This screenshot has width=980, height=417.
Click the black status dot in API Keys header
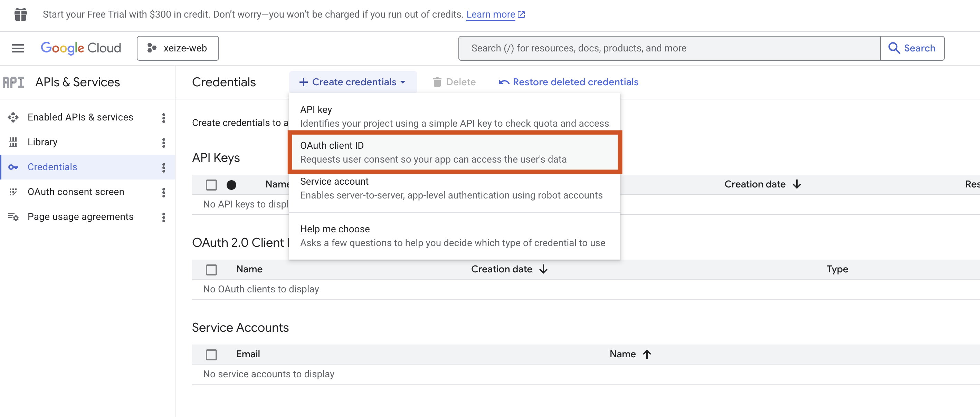pos(231,185)
